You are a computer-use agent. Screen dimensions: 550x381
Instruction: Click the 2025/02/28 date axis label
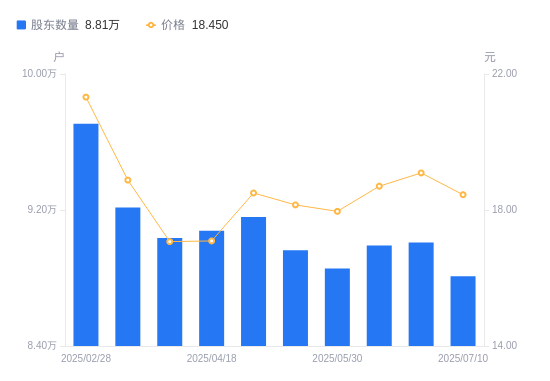(x=86, y=358)
